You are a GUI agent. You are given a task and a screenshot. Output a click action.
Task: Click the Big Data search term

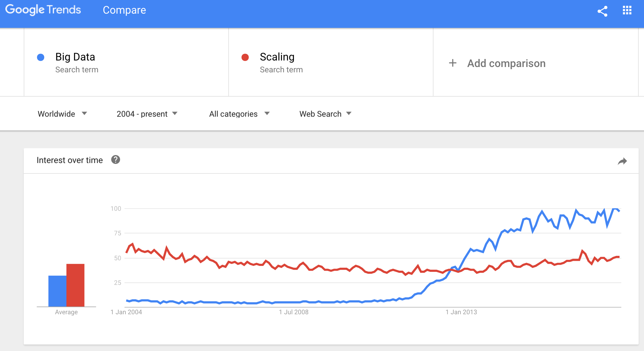pos(75,57)
